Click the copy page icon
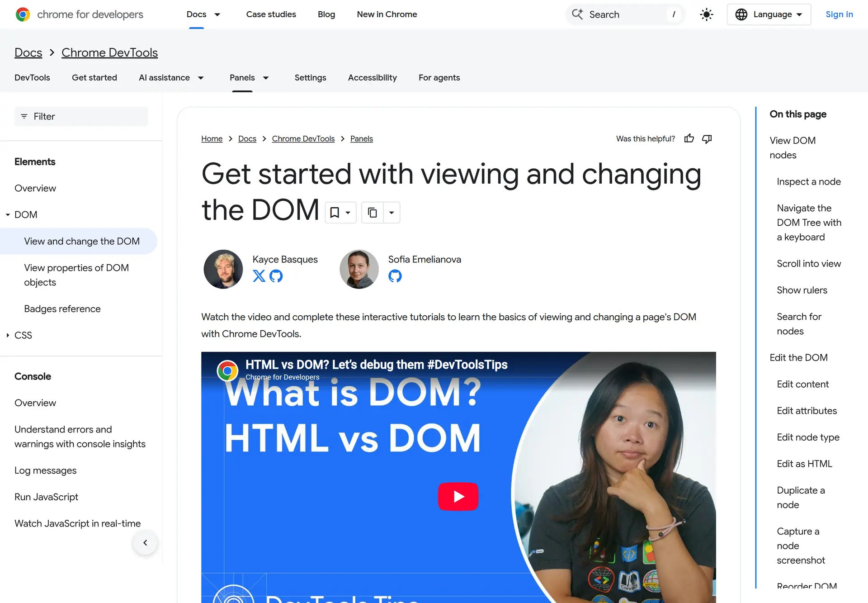 pos(373,213)
